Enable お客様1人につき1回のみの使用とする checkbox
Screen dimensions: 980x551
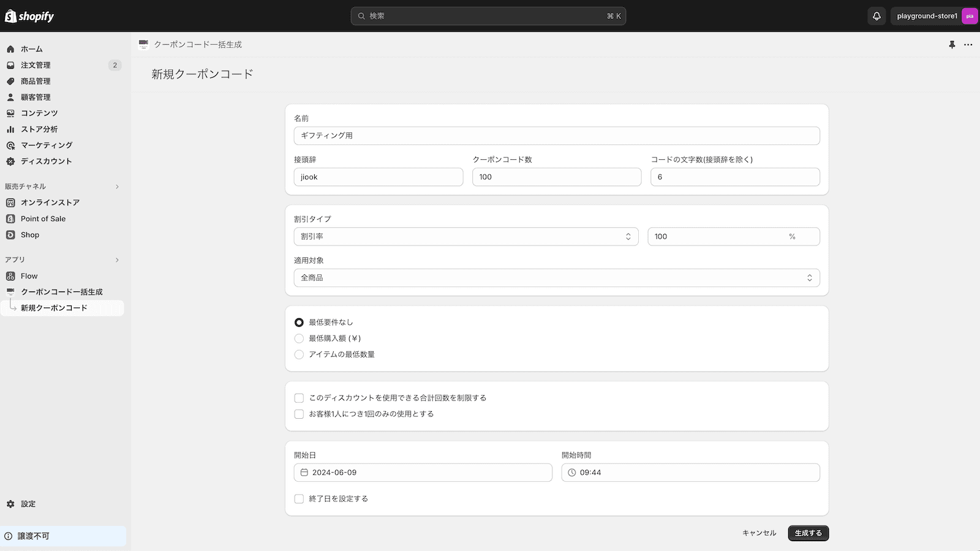(299, 414)
